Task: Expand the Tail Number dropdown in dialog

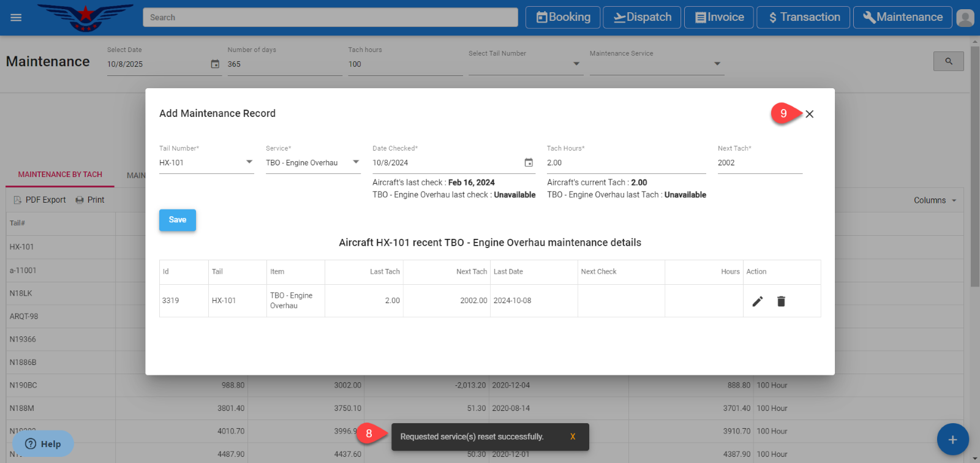Action: pyautogui.click(x=249, y=162)
